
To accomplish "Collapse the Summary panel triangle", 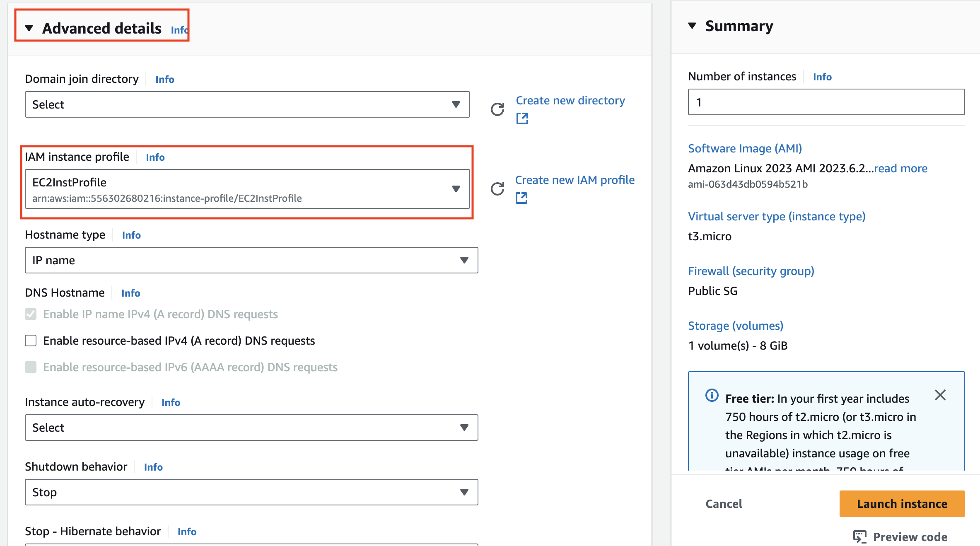I will pyautogui.click(x=692, y=26).
